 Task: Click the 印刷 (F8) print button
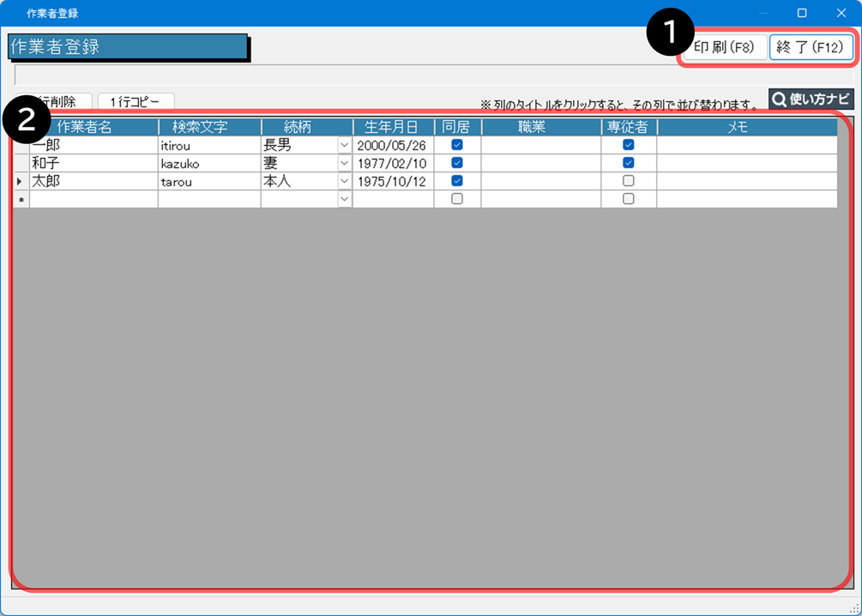pos(725,48)
